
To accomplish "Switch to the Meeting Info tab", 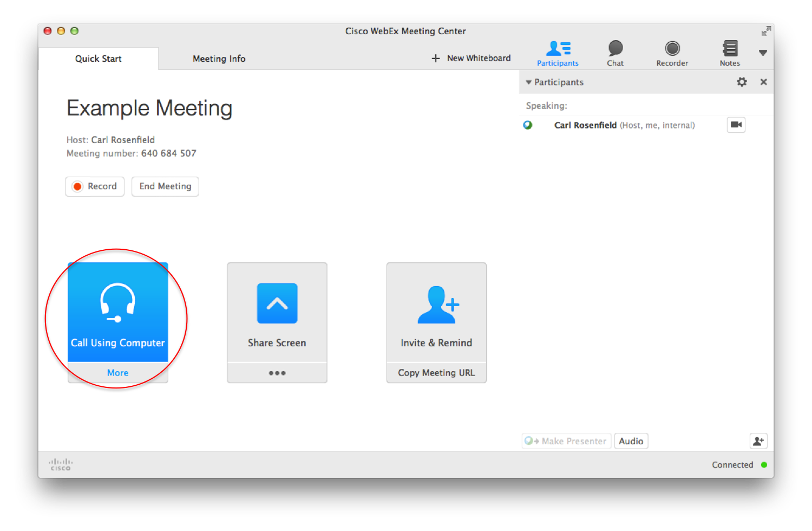I will 219,59.
